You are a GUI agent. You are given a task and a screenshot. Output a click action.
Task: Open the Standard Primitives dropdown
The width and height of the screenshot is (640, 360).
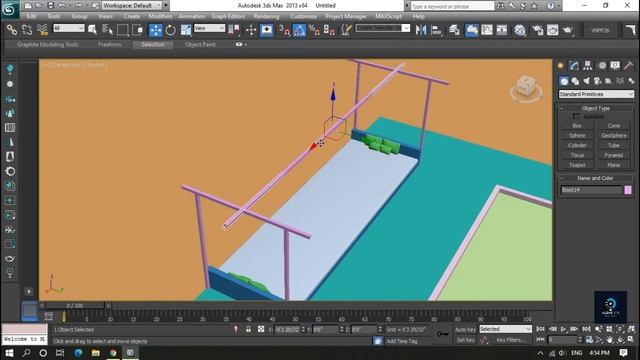coord(596,94)
